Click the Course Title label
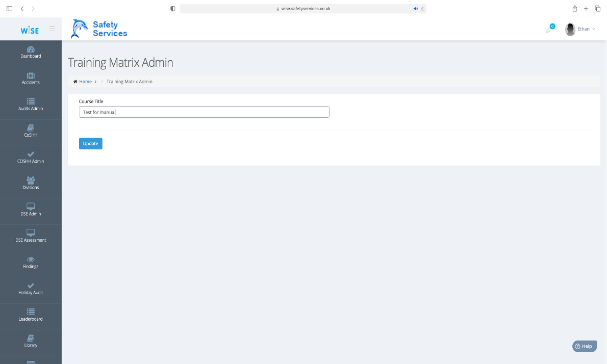 click(91, 101)
